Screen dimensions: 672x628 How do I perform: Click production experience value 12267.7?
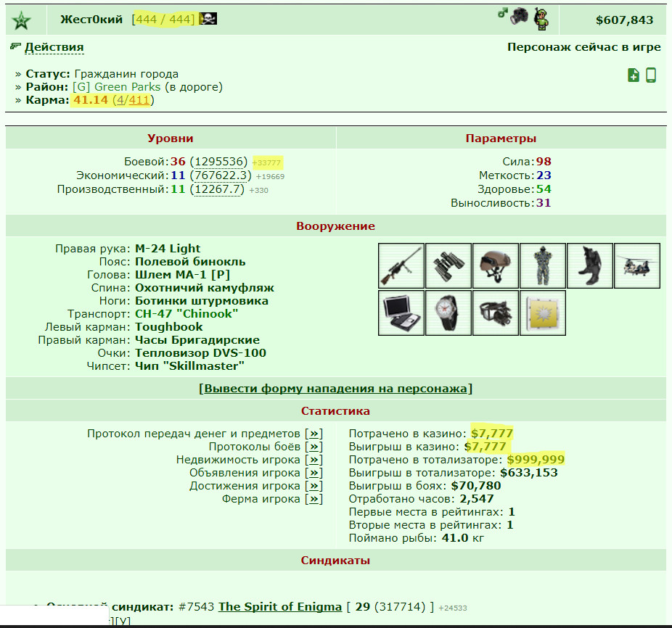click(x=217, y=189)
